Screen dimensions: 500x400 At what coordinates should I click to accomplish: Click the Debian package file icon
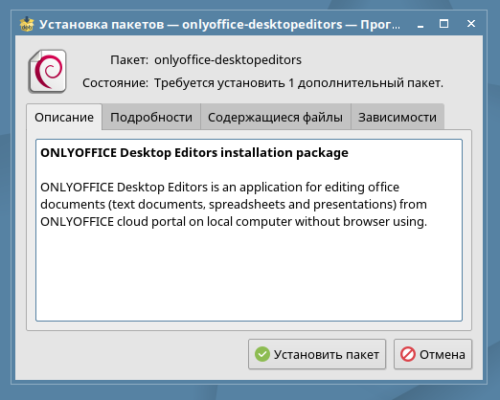(47, 71)
